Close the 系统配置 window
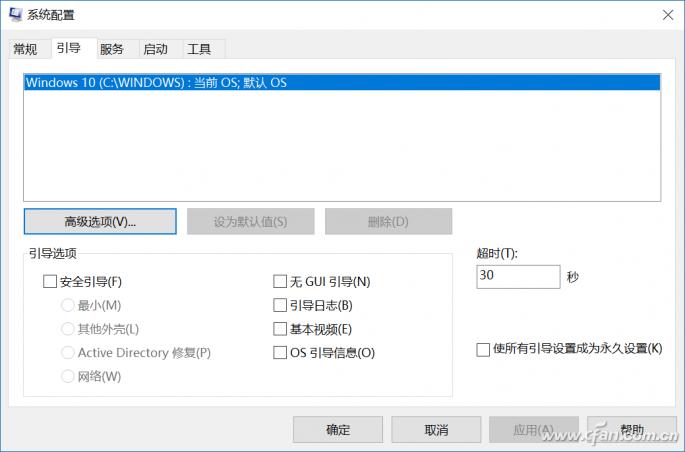Viewport: 685px width, 452px height. tap(668, 15)
